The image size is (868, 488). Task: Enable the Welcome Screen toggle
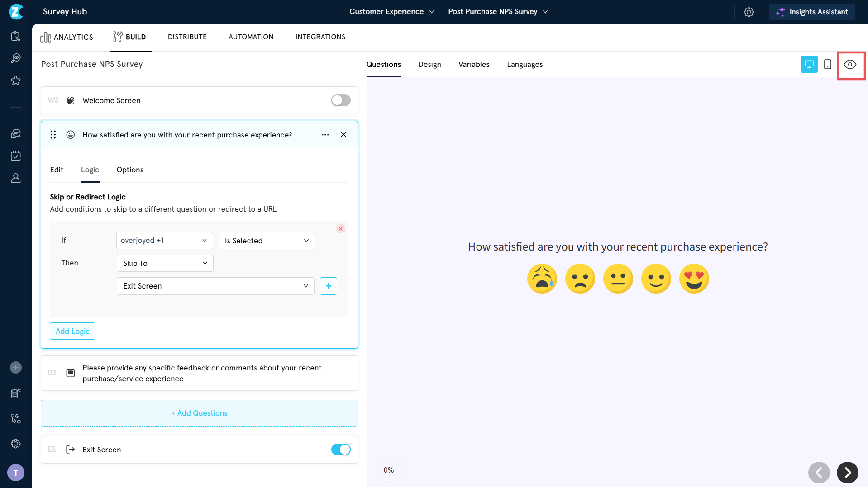coord(340,100)
